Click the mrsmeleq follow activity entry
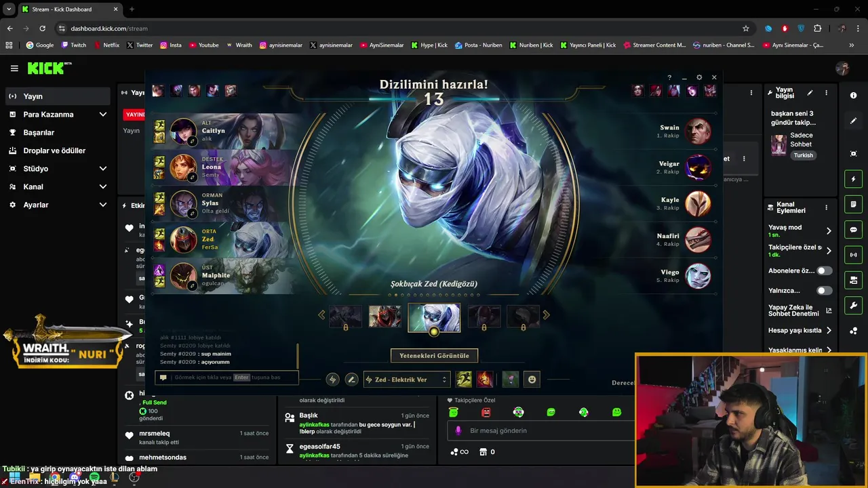This screenshot has height=488, width=868. [198, 438]
